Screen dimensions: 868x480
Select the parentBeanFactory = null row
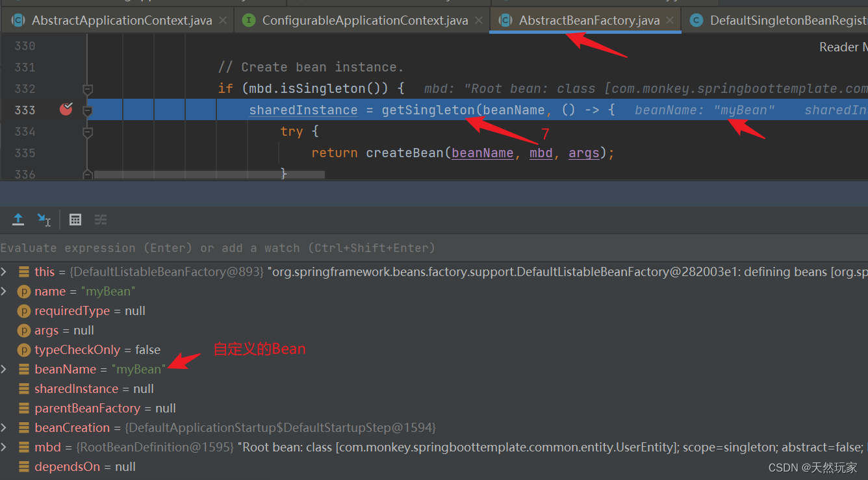[434, 408]
